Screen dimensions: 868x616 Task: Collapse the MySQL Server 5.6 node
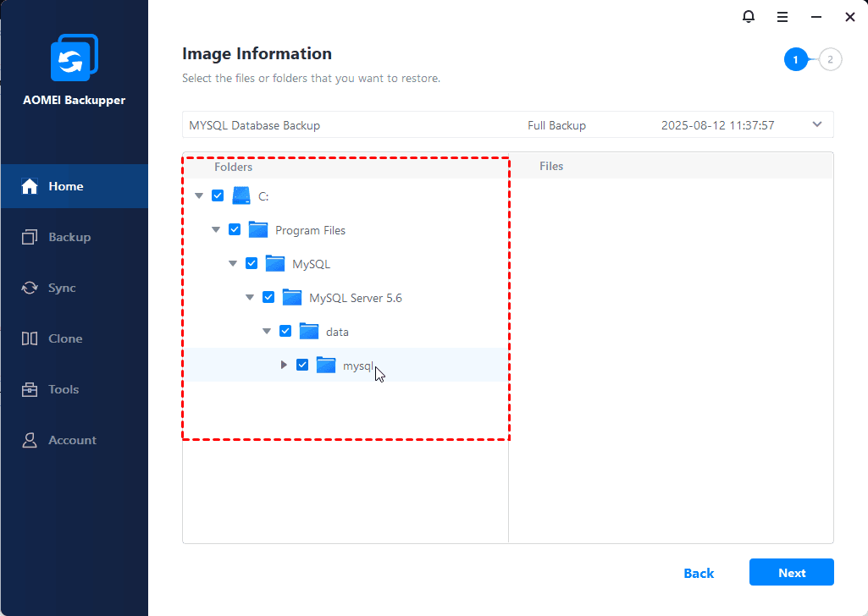point(250,298)
